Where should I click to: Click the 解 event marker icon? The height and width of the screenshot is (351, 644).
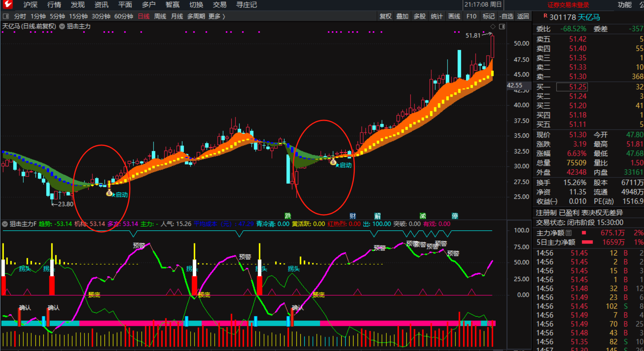(x=377, y=216)
